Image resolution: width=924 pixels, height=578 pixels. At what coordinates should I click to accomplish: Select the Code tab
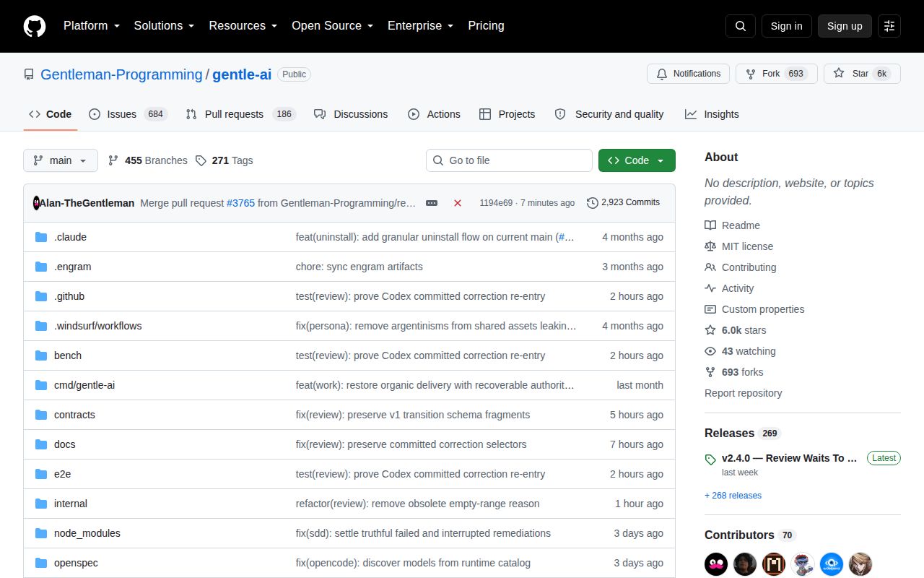tap(51, 114)
